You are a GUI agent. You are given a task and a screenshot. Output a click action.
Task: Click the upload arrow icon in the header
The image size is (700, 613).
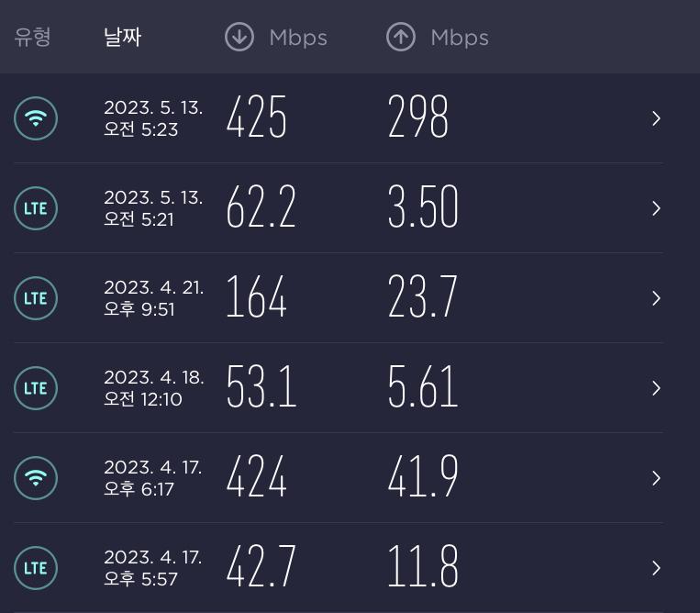pos(401,38)
